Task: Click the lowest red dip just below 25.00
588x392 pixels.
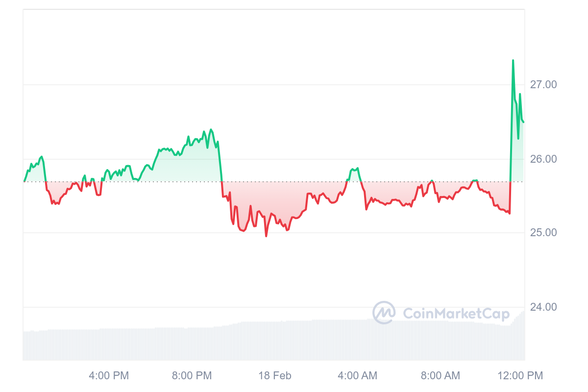Action: click(266, 236)
